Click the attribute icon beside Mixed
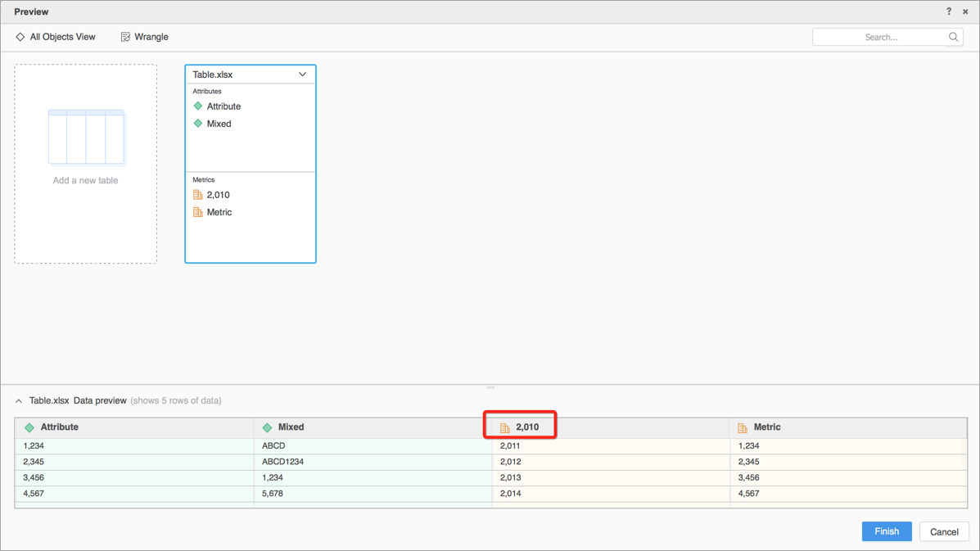 click(x=198, y=123)
